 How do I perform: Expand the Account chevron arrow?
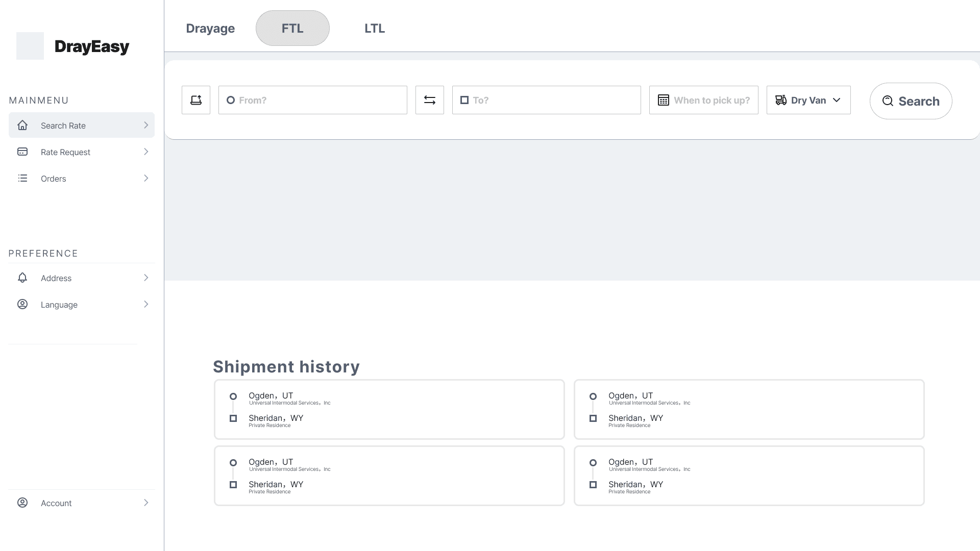146,503
